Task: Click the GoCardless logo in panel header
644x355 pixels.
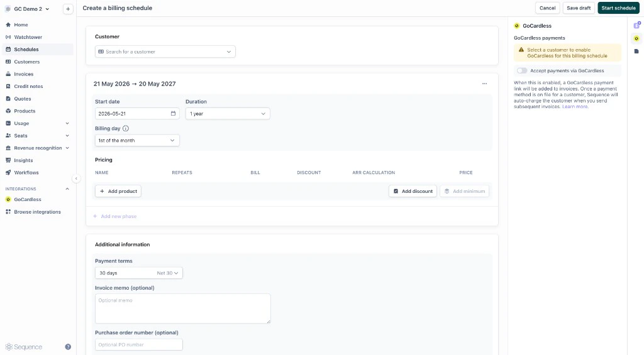Action: pyautogui.click(x=517, y=26)
